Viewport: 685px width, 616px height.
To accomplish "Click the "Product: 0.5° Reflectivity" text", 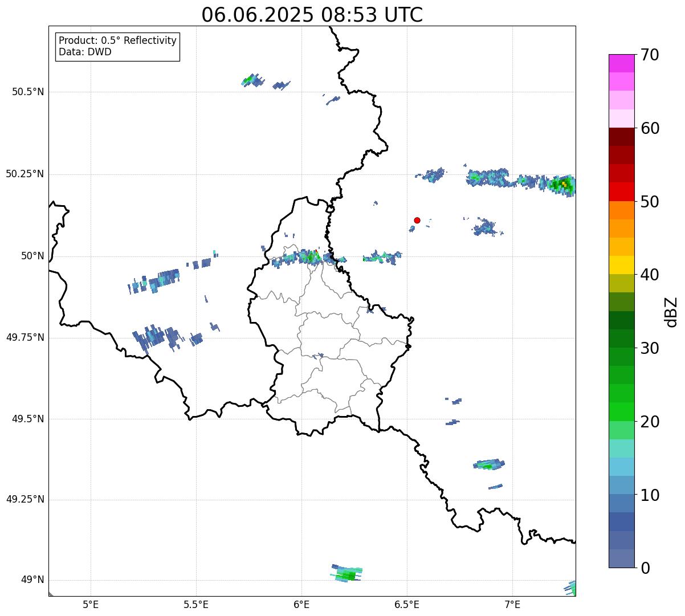I will pos(118,41).
